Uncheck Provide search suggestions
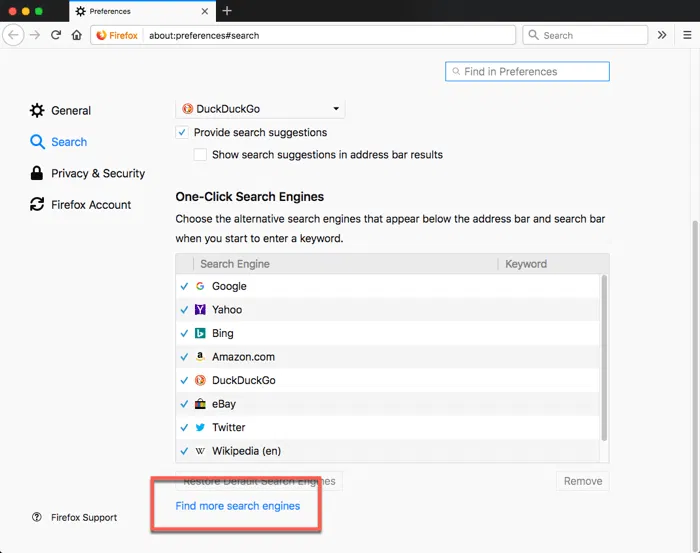The image size is (700, 553). [x=182, y=133]
